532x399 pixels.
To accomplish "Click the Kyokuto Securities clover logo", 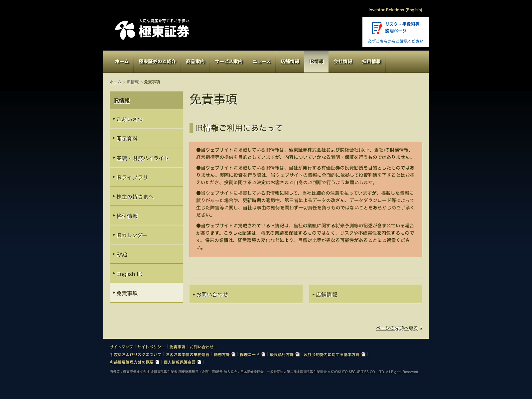I will pos(125,30).
